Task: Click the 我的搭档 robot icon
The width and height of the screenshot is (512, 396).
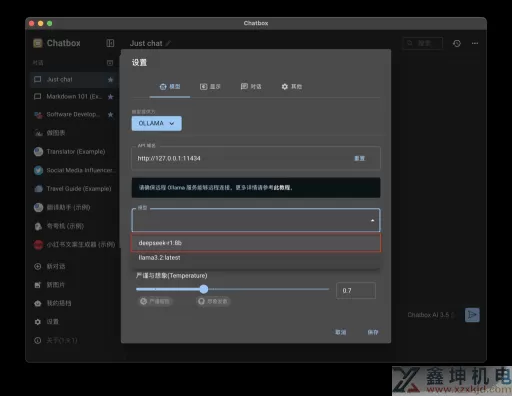Action: point(38,303)
